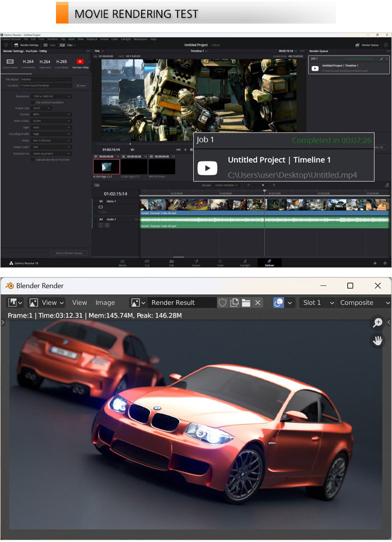Open Render Settings three-dot options menu

click(88, 51)
